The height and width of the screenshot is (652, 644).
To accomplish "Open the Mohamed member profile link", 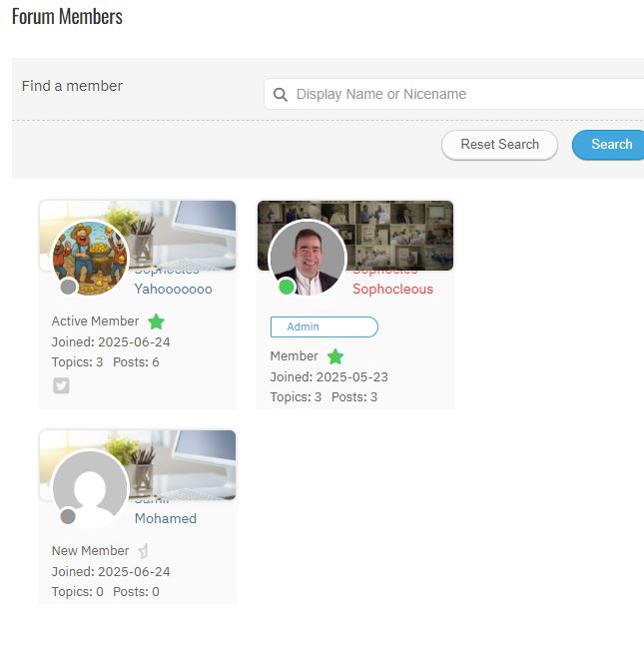I will (x=166, y=518).
